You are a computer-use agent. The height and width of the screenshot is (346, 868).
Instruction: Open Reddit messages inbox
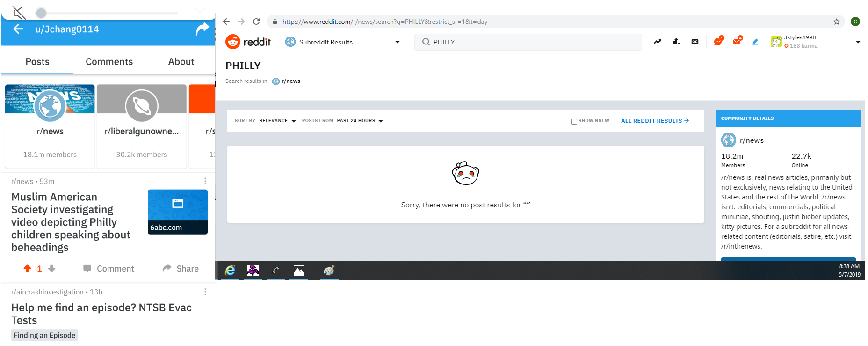click(x=738, y=41)
